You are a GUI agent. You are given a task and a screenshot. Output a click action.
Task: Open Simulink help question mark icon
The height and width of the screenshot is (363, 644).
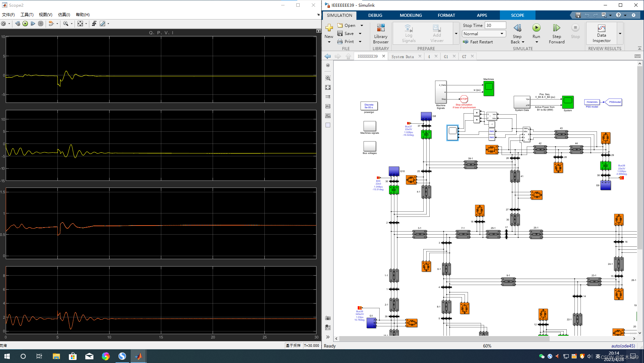tap(618, 15)
